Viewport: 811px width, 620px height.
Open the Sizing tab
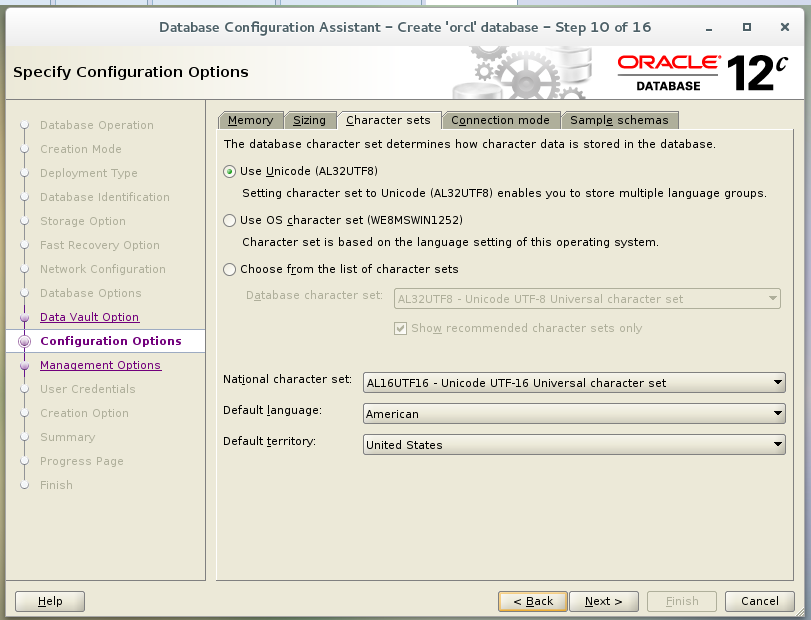[310, 120]
